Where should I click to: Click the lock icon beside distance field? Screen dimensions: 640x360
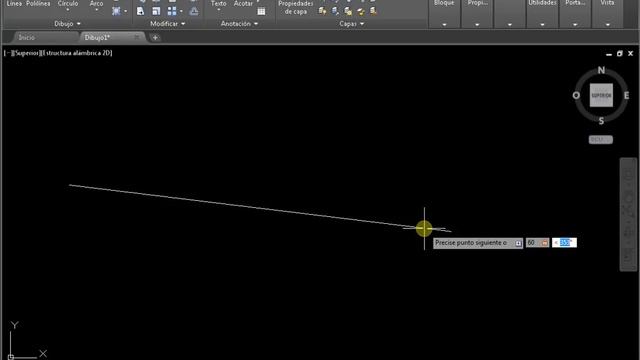coord(545,243)
